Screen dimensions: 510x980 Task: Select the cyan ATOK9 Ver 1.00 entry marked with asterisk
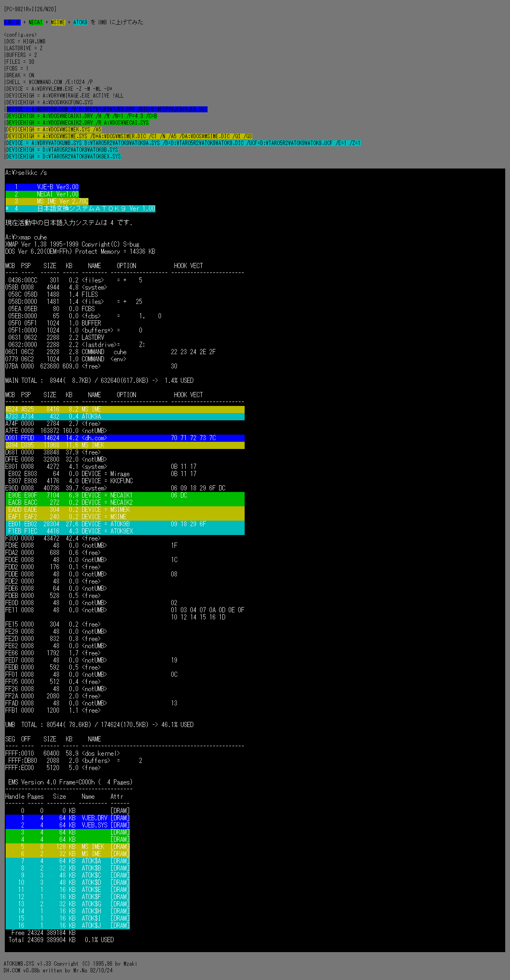80,209
